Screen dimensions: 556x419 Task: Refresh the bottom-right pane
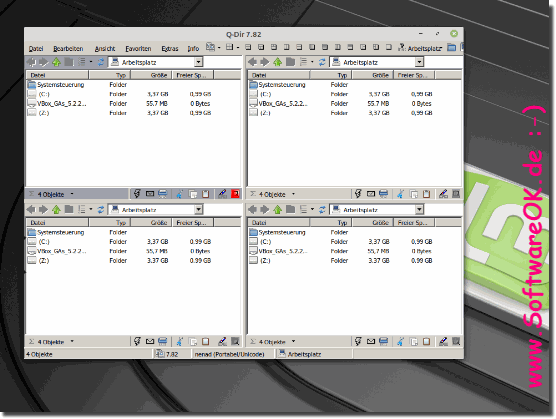[x=322, y=210]
